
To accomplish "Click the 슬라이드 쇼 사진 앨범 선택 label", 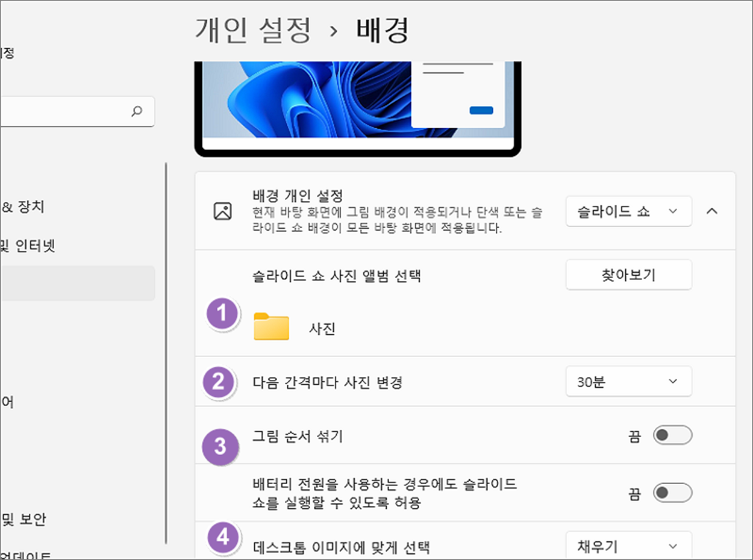I will (x=336, y=276).
